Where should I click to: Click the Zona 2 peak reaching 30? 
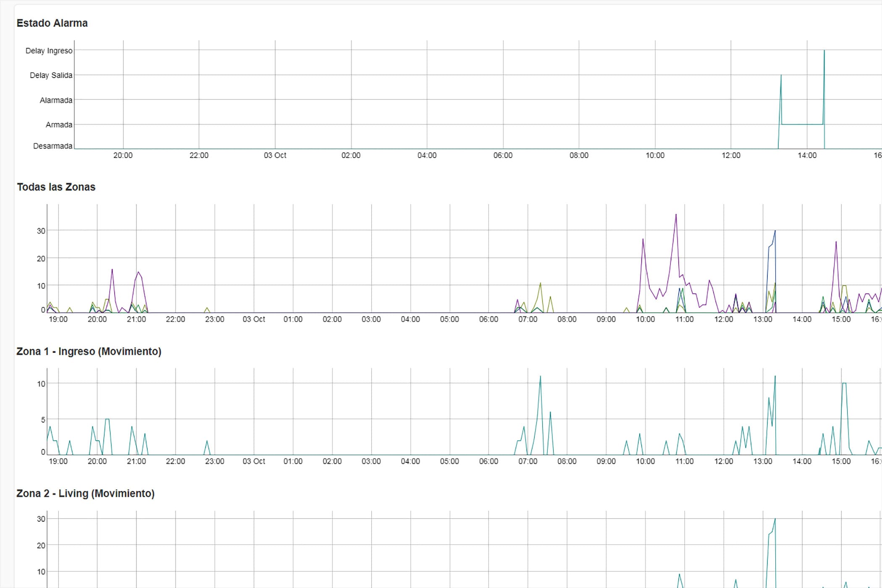775,519
